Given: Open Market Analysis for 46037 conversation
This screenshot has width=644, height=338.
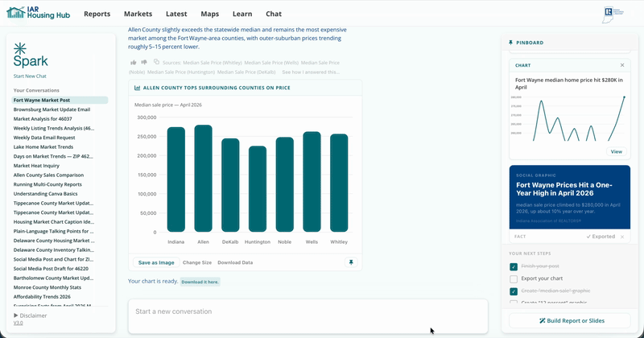Looking at the screenshot, I should click(43, 118).
